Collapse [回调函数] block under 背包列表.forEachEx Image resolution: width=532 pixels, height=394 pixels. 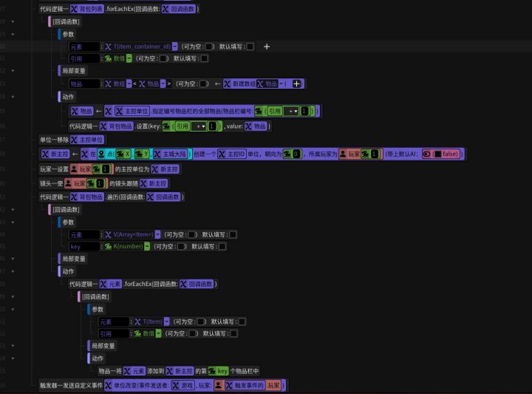point(13,21)
